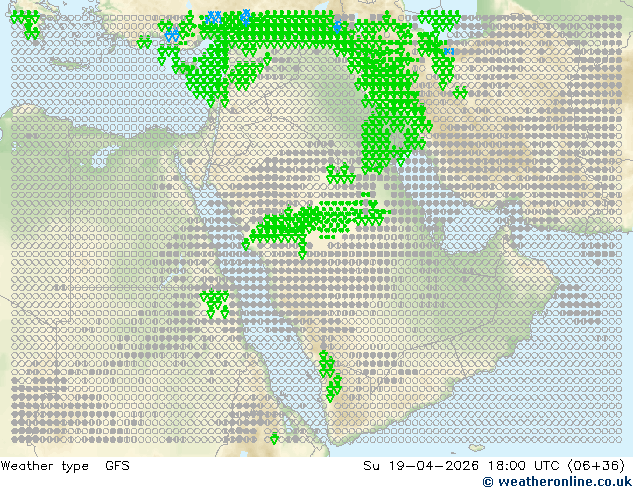The image size is (634, 490).
Task: Click the date text 'Su 19-04-2026'
Action: pyautogui.click(x=421, y=466)
